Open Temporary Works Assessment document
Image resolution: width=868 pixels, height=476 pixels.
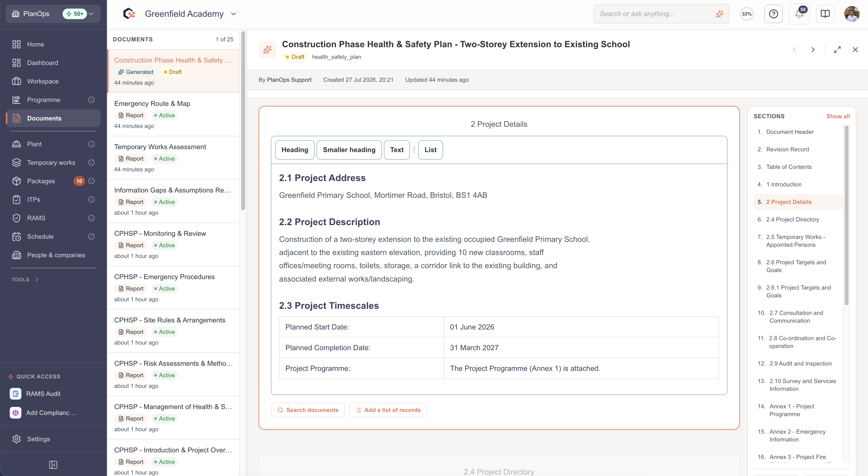point(174,158)
